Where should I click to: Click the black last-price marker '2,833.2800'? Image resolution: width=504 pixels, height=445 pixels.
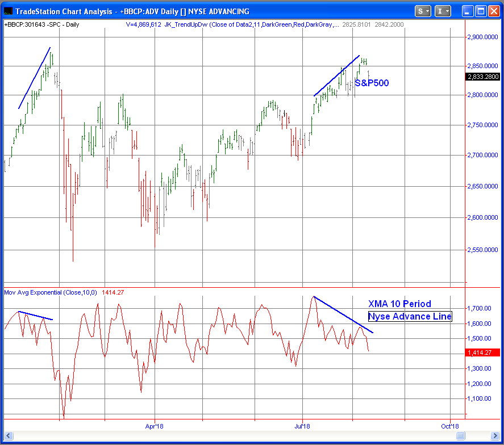click(483, 77)
